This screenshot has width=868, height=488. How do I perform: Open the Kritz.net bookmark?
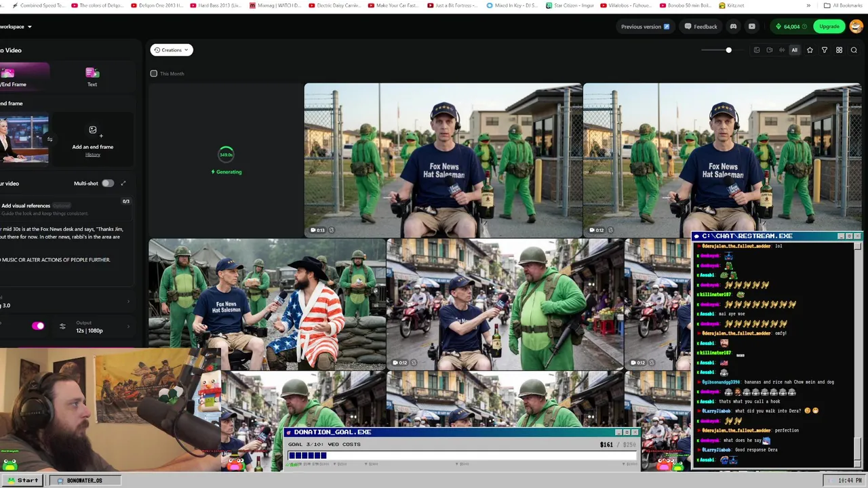click(731, 5)
